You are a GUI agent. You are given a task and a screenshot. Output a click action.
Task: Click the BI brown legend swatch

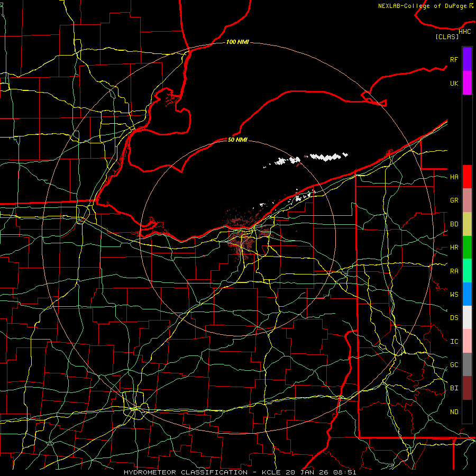click(467, 388)
